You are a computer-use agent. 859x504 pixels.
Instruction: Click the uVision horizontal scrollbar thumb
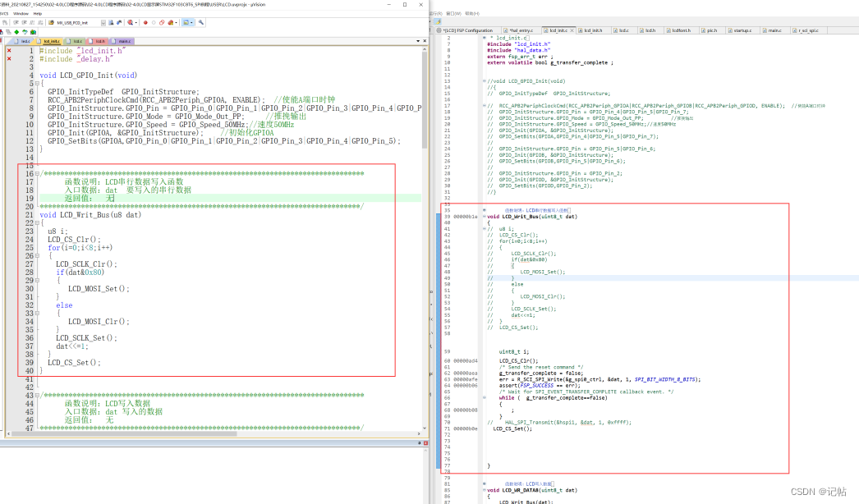click(124, 434)
